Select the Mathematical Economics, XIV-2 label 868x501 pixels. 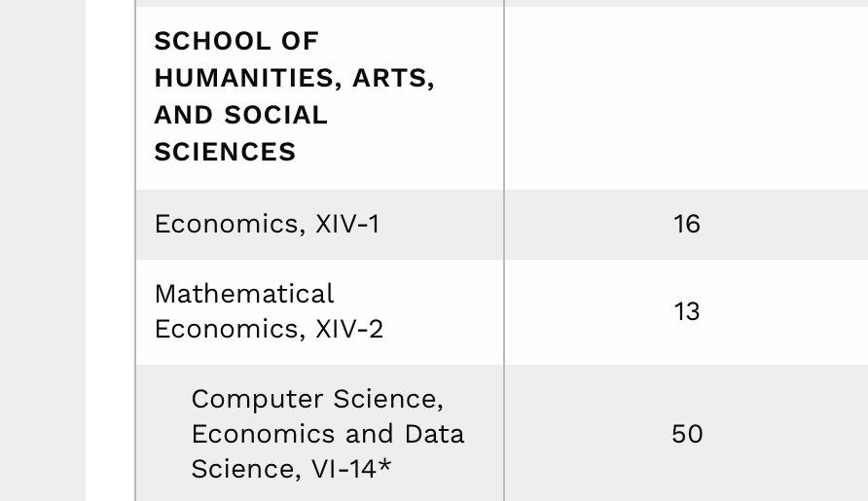[269, 311]
